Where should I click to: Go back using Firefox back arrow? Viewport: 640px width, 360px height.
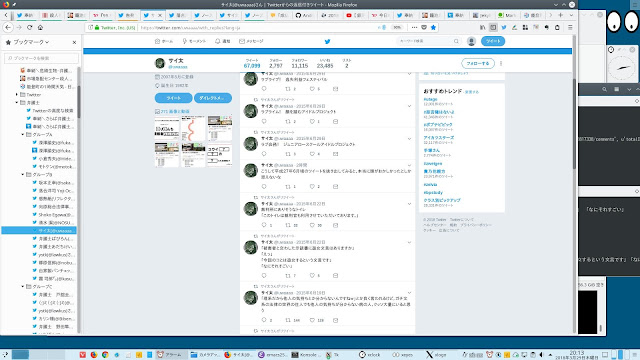pyautogui.click(x=8, y=27)
